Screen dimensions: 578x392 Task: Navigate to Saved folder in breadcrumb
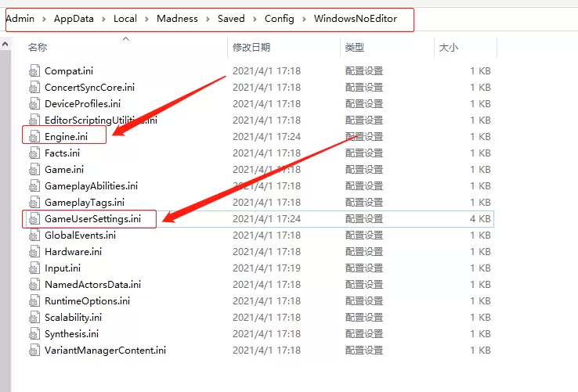(231, 19)
